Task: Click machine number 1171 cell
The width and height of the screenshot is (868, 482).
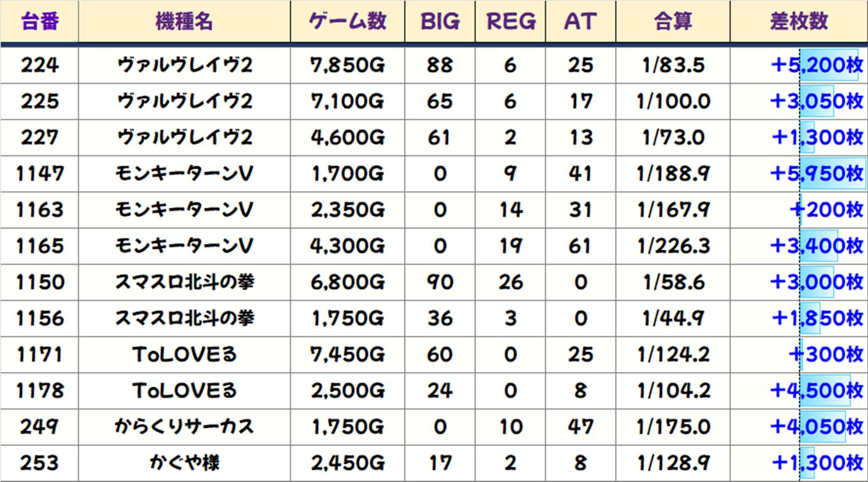Action: tap(40, 354)
